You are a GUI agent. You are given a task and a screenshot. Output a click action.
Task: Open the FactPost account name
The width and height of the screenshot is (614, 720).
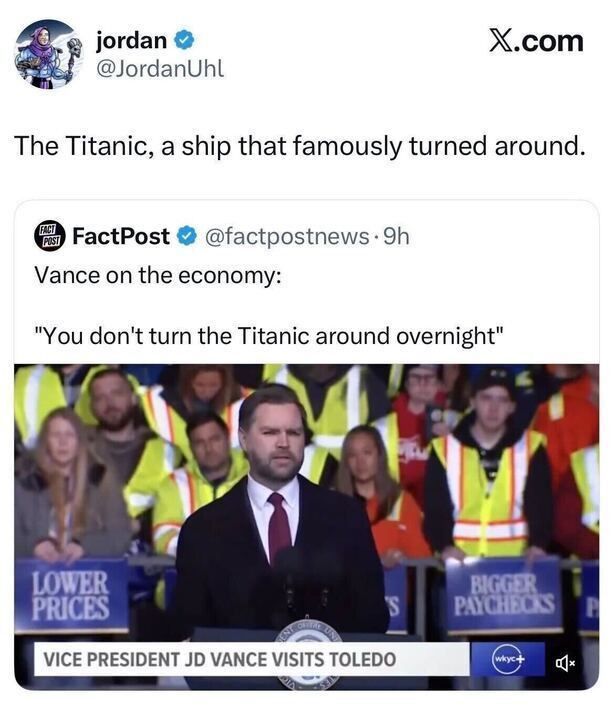[x=121, y=237]
